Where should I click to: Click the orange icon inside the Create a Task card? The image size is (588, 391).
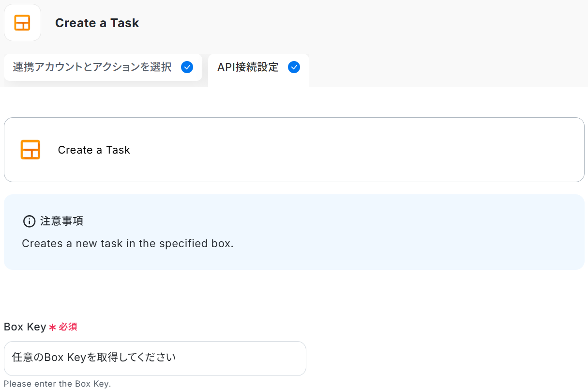(30, 150)
